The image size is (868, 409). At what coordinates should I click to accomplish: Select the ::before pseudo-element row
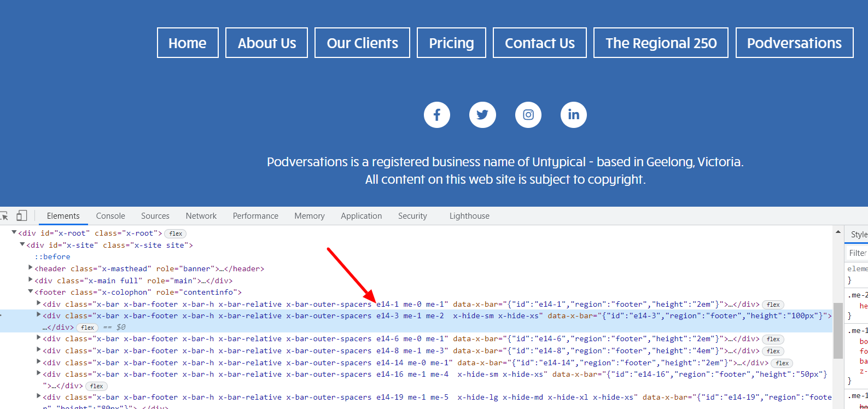pyautogui.click(x=53, y=256)
